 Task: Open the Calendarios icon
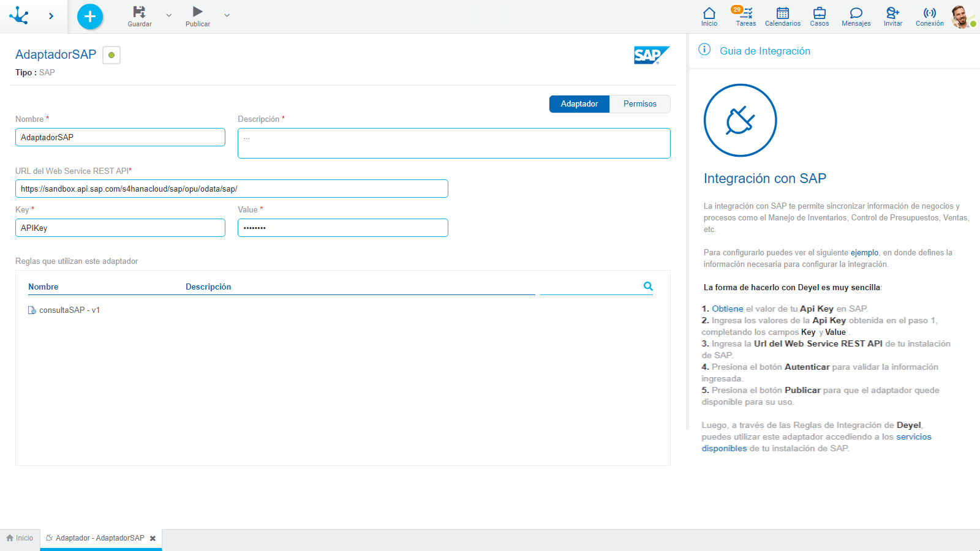tap(783, 13)
